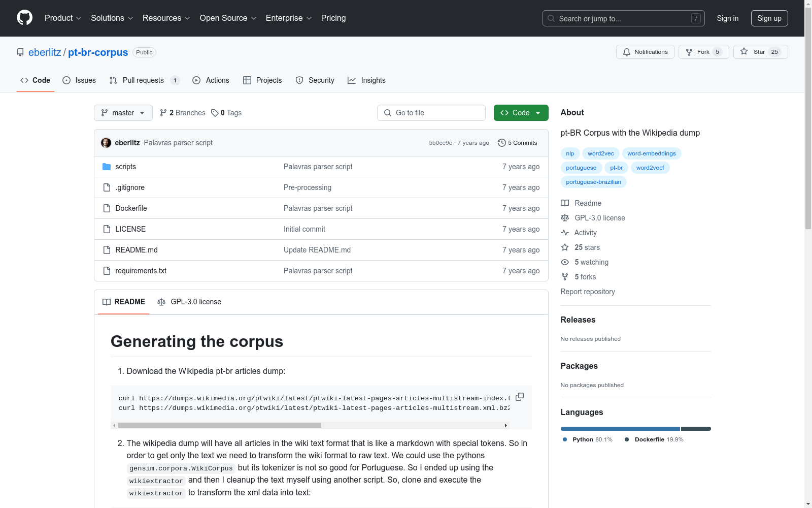Open the 'Initial commit' commit message
Viewport: 812px width, 508px height.
pyautogui.click(x=304, y=229)
